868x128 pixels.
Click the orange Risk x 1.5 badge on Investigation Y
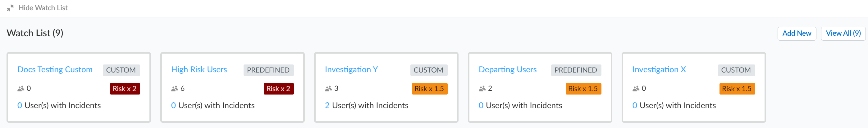pyautogui.click(x=429, y=89)
